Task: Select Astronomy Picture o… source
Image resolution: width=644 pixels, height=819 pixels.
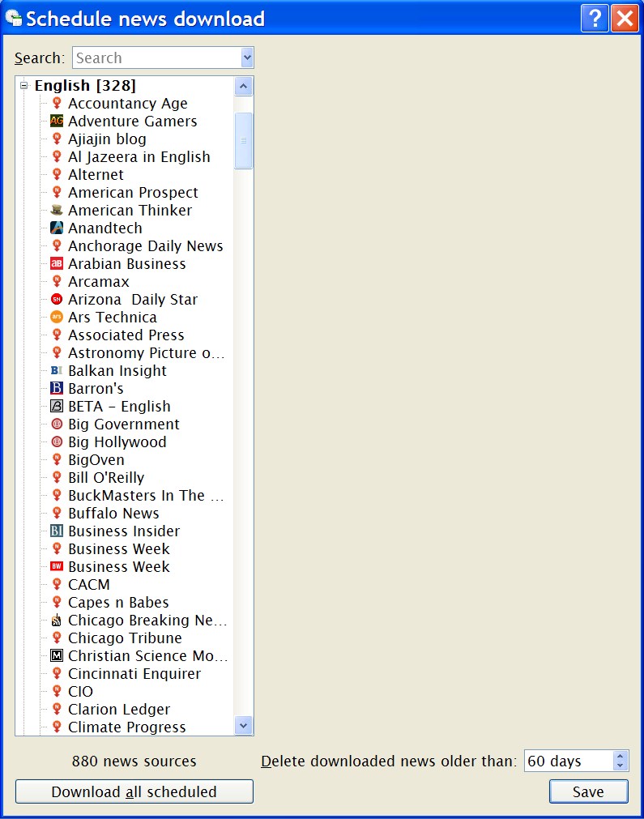Action: point(147,352)
